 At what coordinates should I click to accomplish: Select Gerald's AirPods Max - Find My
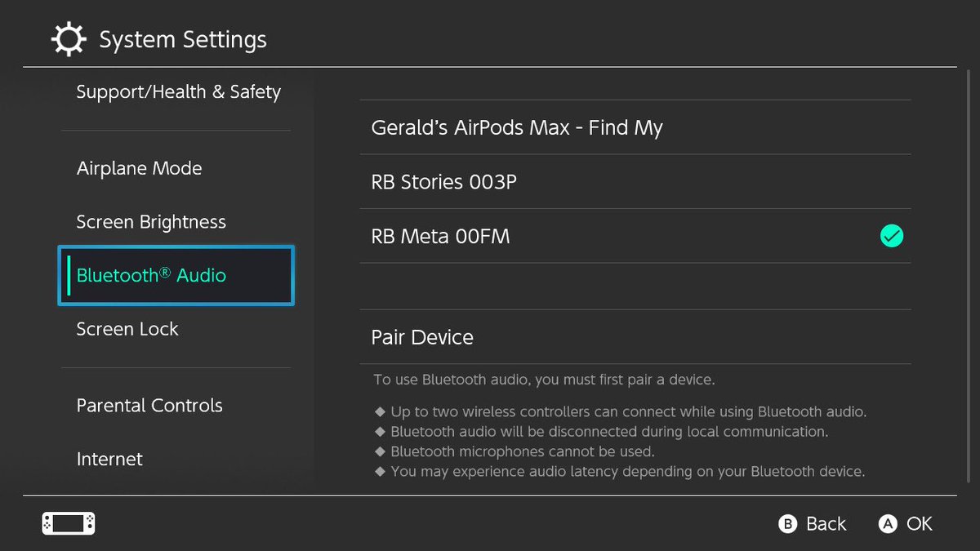coord(635,127)
